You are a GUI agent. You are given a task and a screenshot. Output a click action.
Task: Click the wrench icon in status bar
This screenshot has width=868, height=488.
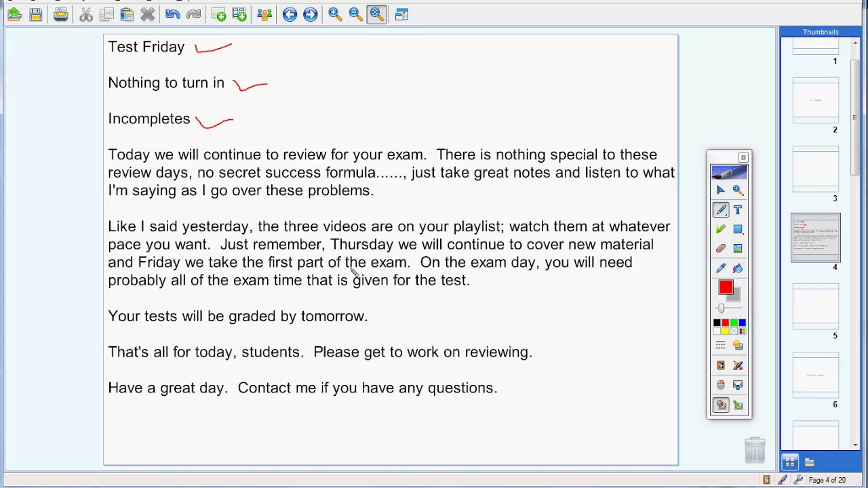[799, 480]
